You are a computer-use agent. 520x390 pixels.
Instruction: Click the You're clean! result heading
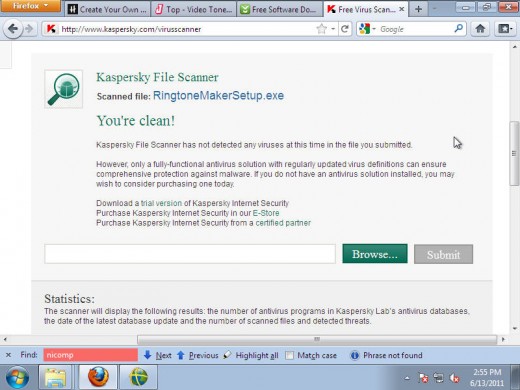[x=136, y=121]
